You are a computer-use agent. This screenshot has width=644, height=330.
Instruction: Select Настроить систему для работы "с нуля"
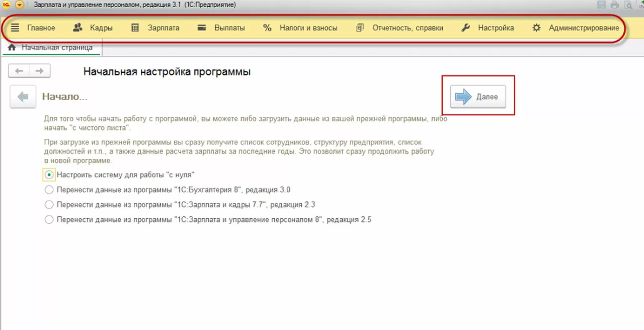coord(120,175)
